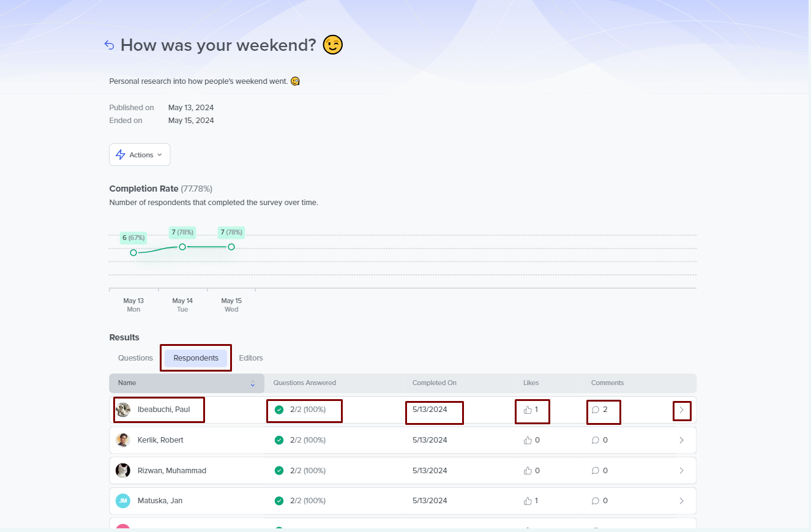Click the May 14 data point on chart
Viewport: 811px width, 532px height.
coord(182,247)
